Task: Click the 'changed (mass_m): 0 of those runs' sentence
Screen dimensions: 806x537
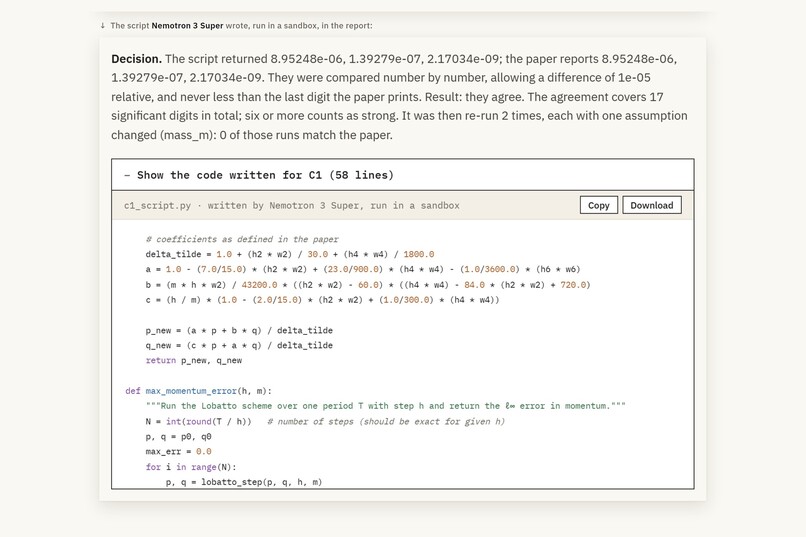Action: (252, 135)
